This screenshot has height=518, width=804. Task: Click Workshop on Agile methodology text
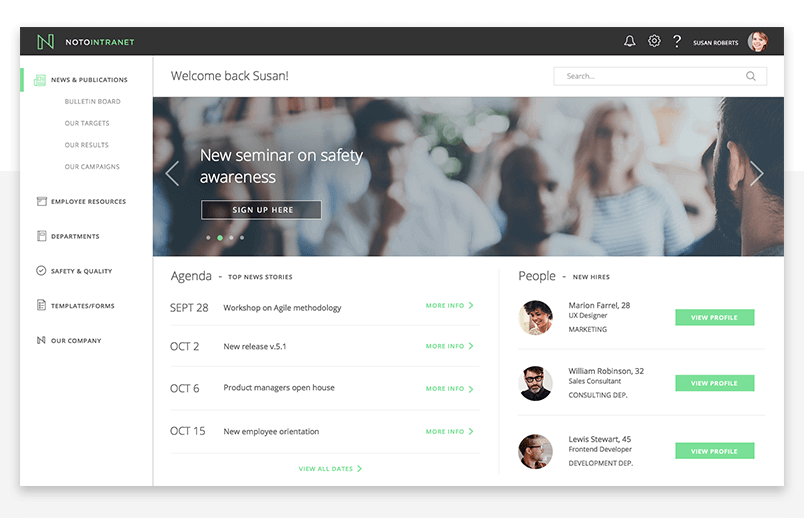coord(282,308)
